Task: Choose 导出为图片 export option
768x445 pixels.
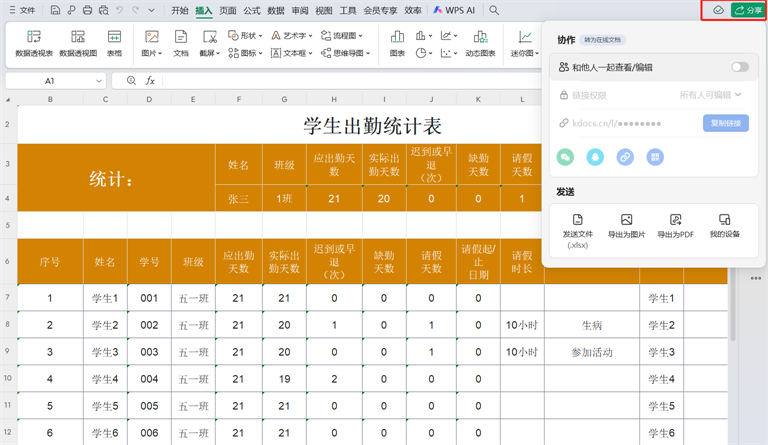Action: click(626, 226)
